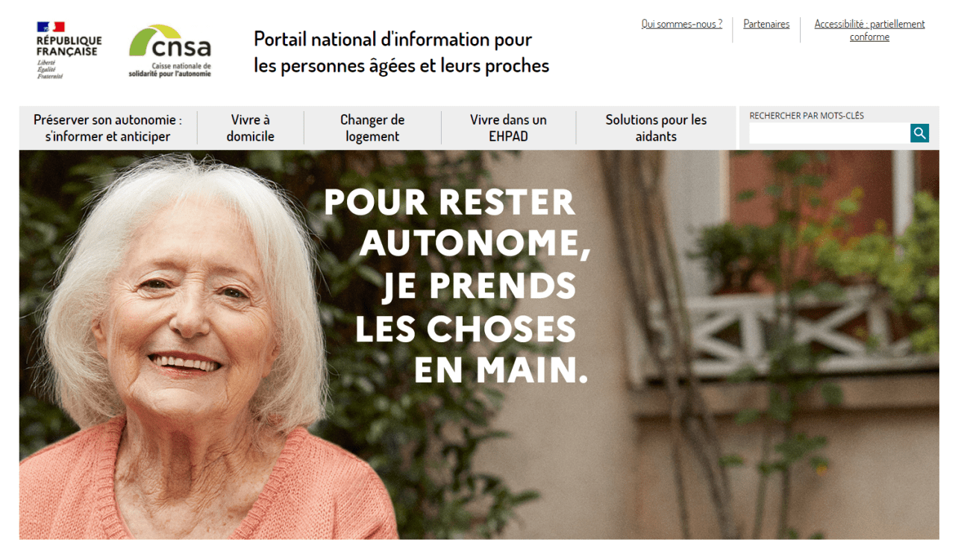Click the Rechercher par mots-clés label

(807, 116)
